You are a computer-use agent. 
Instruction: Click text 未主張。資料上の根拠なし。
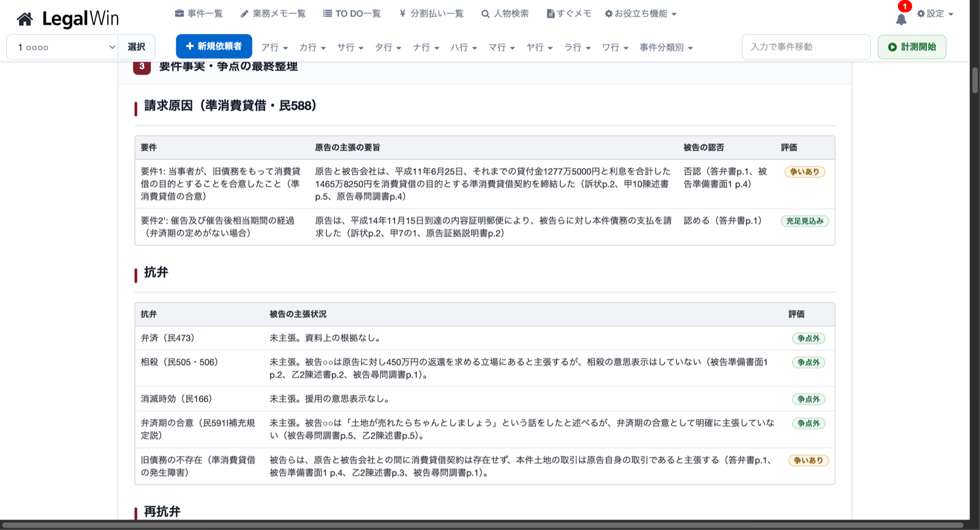pyautogui.click(x=325, y=338)
